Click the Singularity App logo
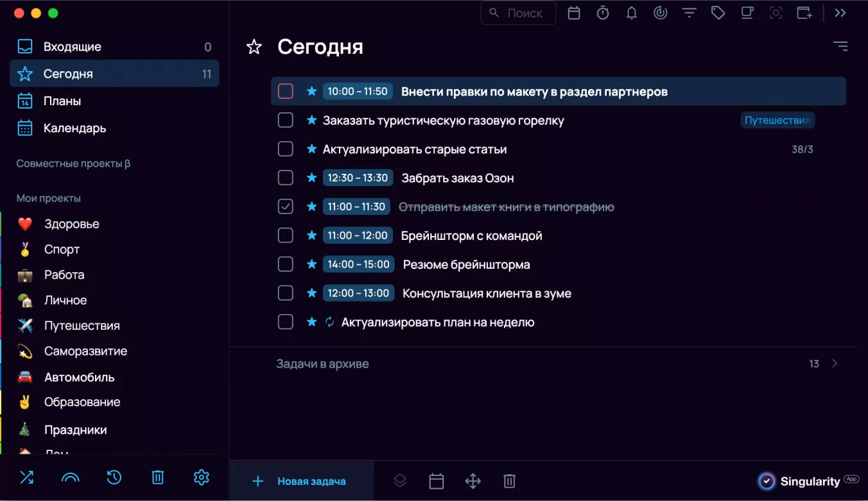868x501 pixels. point(808,481)
